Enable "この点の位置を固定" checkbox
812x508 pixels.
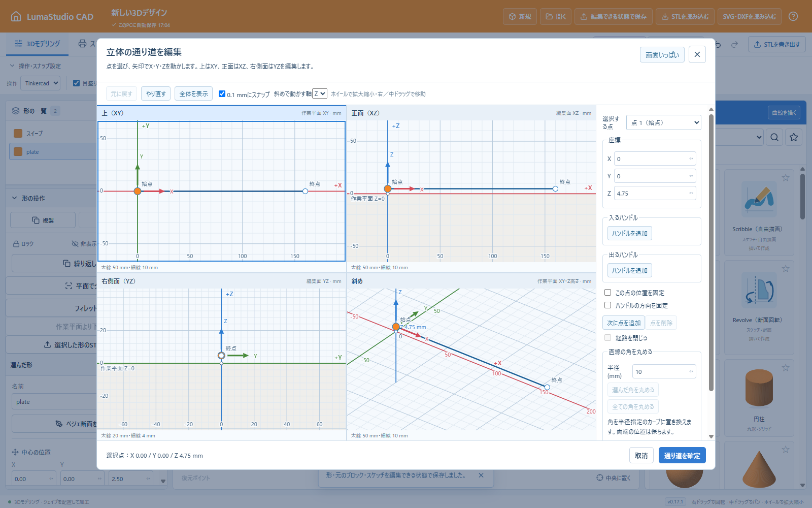click(x=607, y=293)
